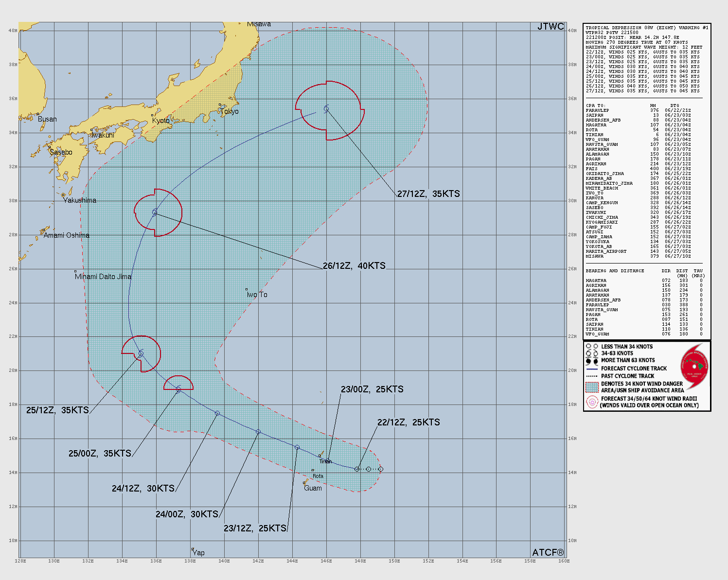Click the Yakushima location marker

coord(63,195)
